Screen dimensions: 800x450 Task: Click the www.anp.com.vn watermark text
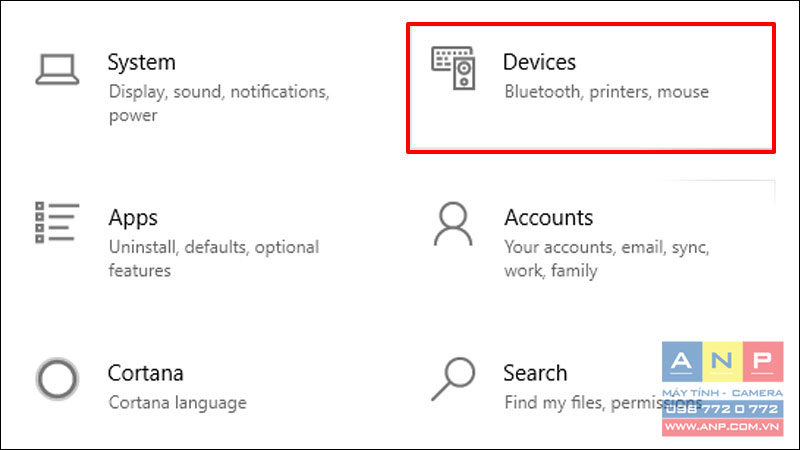click(x=722, y=427)
